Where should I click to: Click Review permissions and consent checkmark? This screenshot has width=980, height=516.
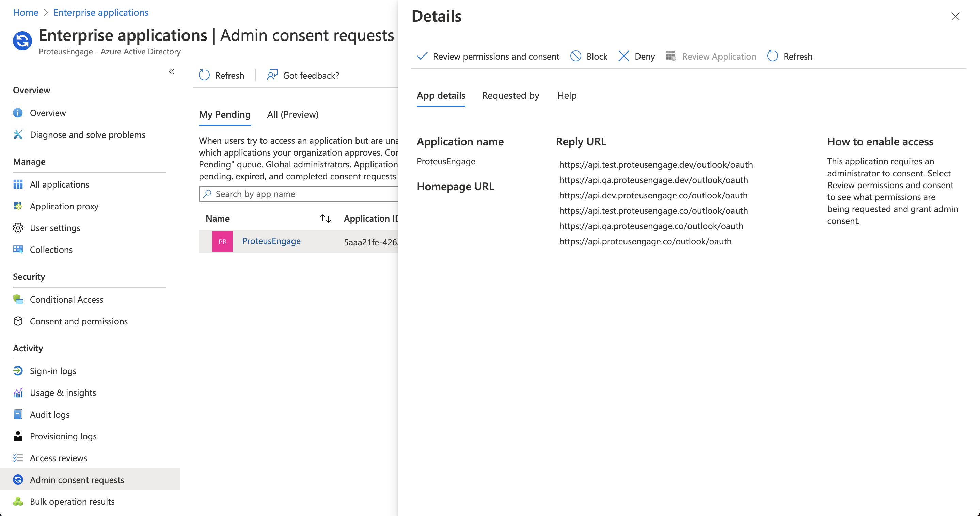click(422, 56)
